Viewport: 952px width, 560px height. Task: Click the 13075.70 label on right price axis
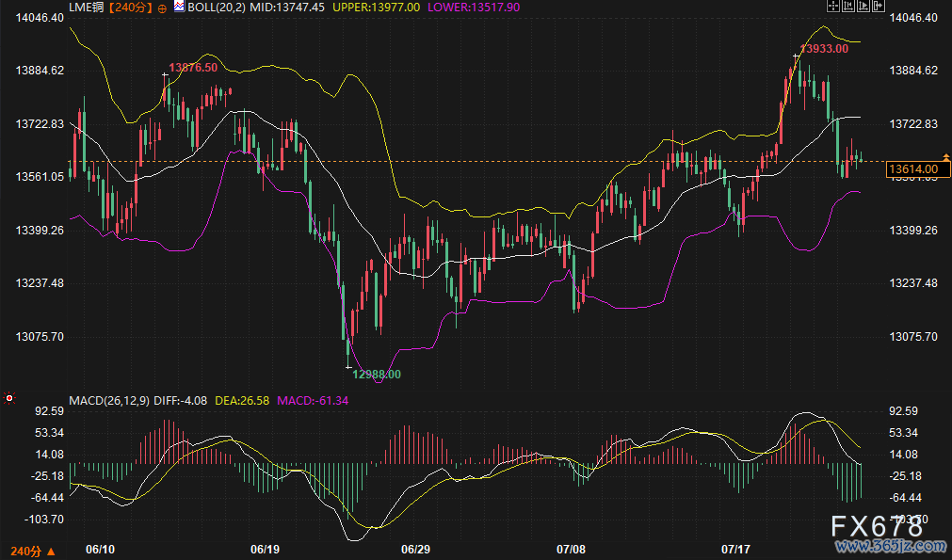[913, 336]
